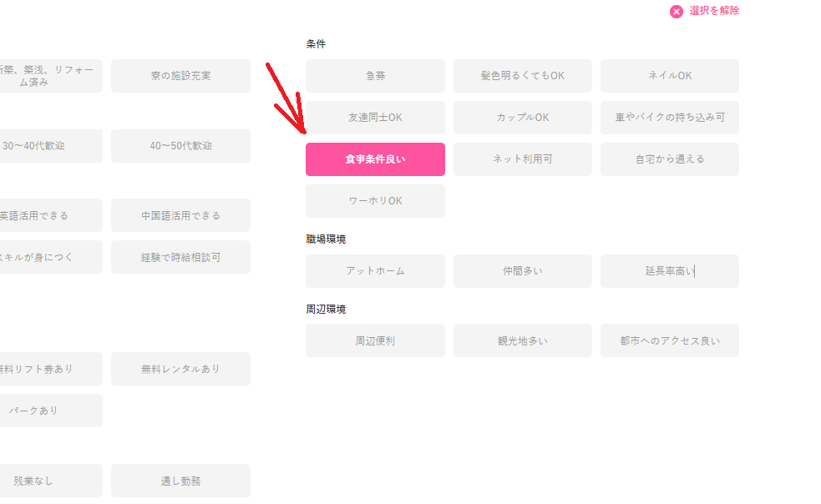The height and width of the screenshot is (504, 821).
Task: Enable the 経験で時給相談可 tag
Action: pyautogui.click(x=180, y=257)
